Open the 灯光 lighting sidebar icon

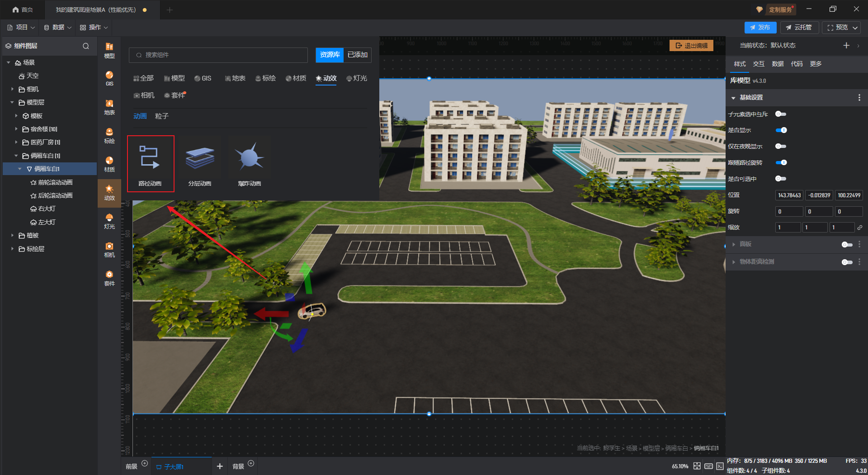pyautogui.click(x=109, y=221)
